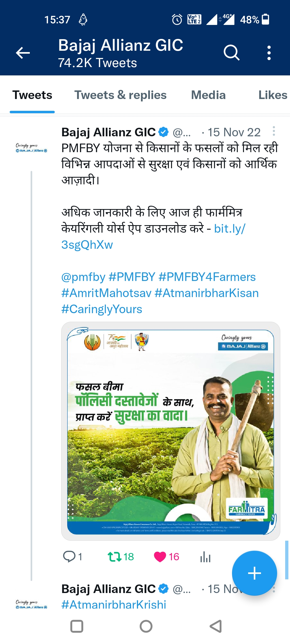Unlike the tweet with 16 likes
This screenshot has height=644, width=290.
coord(160,557)
